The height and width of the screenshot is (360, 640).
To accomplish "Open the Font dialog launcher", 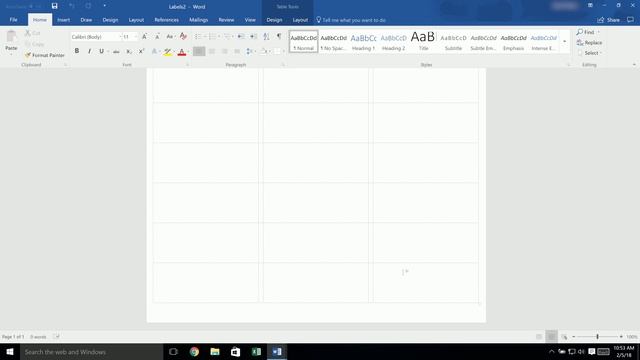I will [187, 65].
